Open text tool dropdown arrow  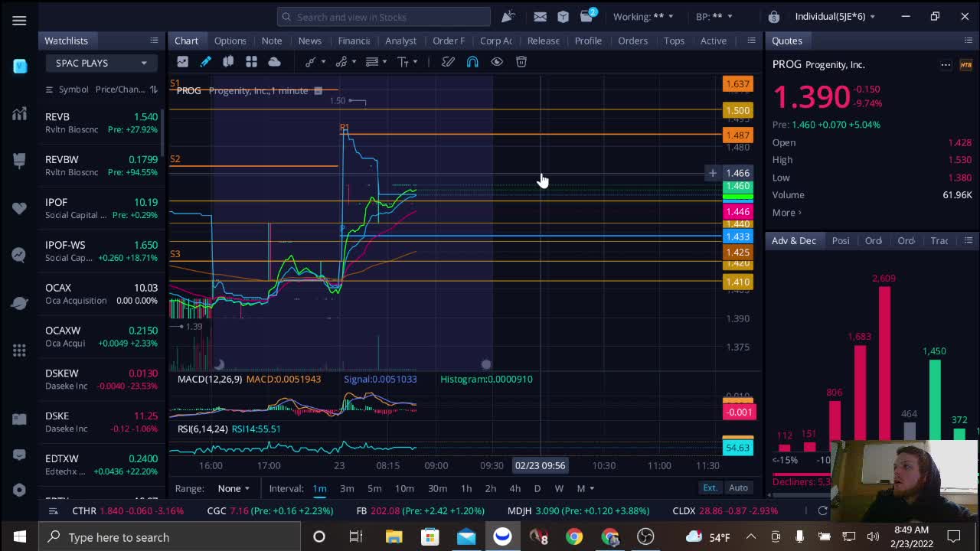point(414,62)
